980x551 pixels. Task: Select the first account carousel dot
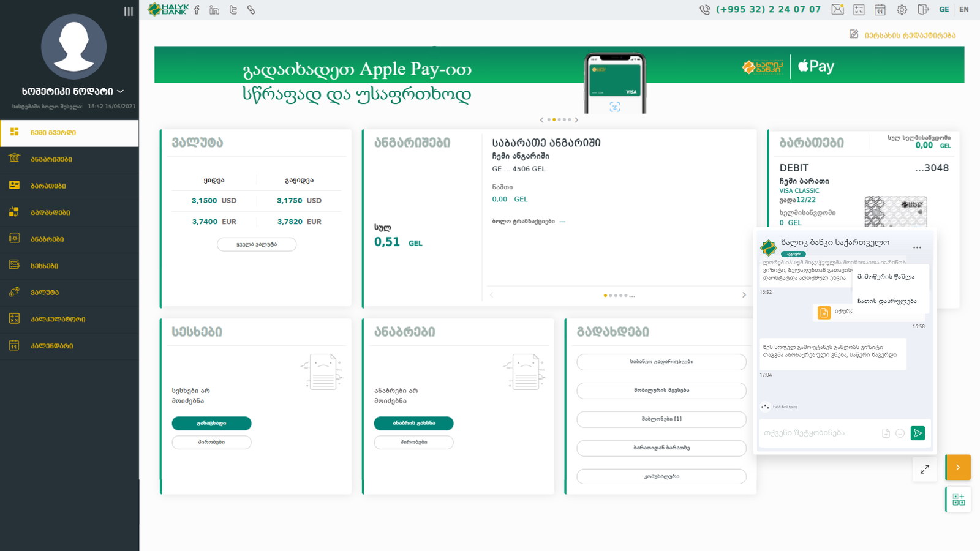[605, 296]
